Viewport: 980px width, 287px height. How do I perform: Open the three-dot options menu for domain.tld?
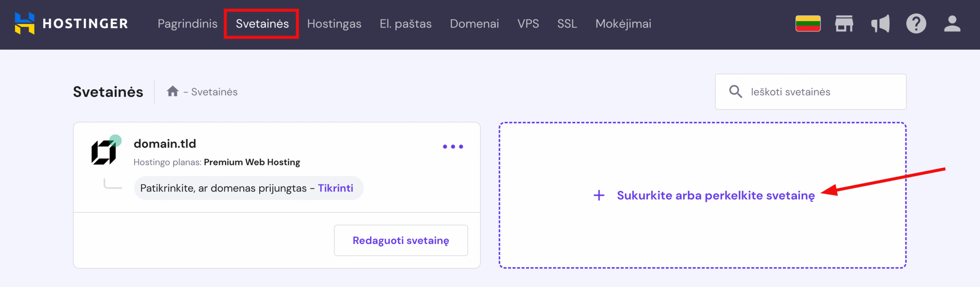point(453,146)
